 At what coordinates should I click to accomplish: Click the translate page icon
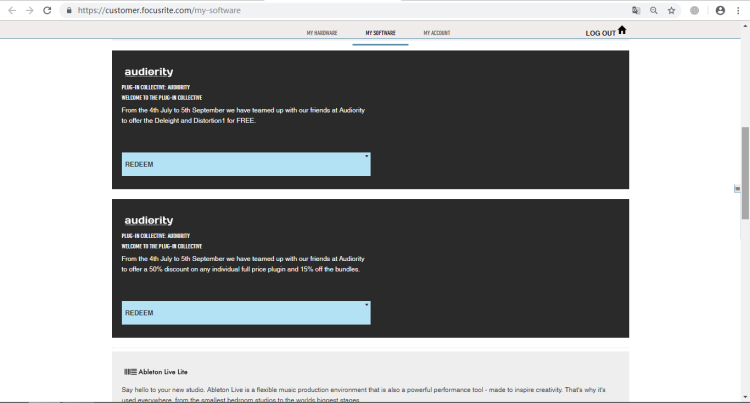635,10
